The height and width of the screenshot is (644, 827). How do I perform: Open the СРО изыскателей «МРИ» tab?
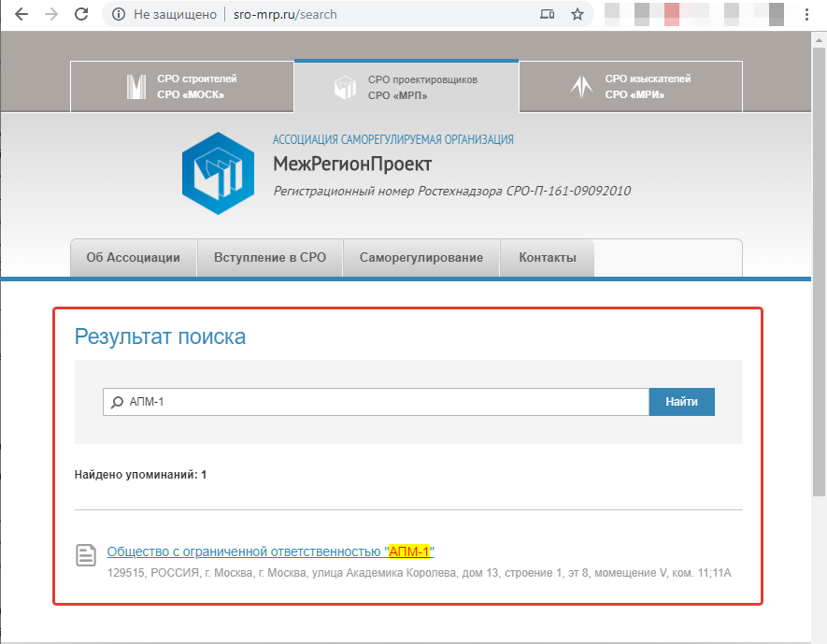631,87
